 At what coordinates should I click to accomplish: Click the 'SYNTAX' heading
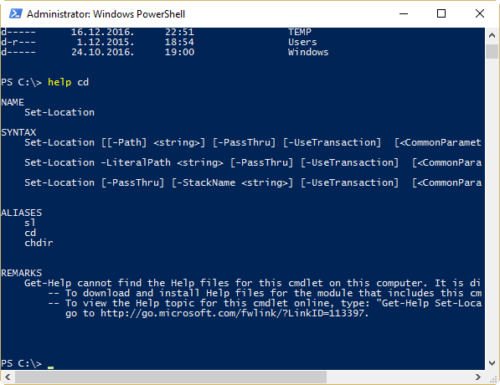click(19, 132)
